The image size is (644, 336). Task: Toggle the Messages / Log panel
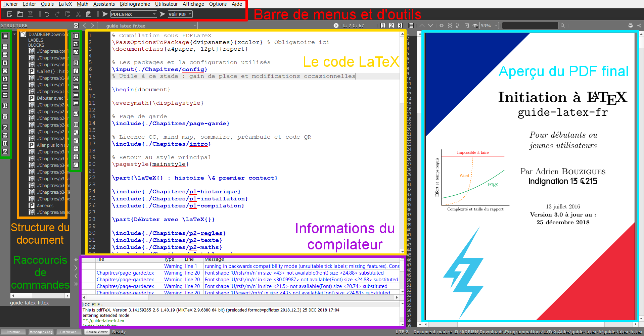41,332
